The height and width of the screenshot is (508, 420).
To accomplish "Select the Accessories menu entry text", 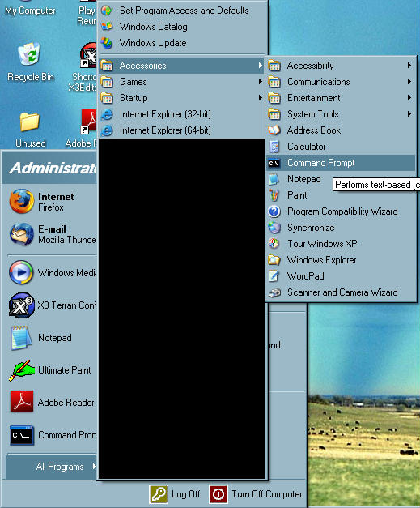I will tap(142, 66).
